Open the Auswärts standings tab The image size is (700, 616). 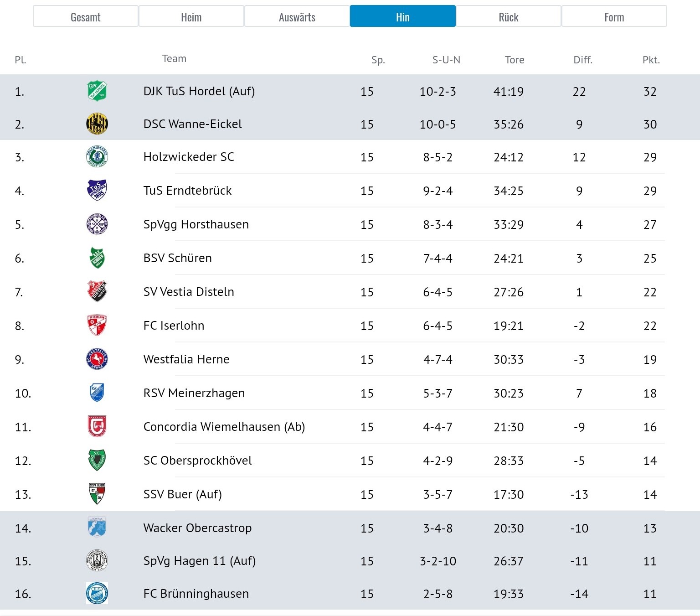point(297,16)
